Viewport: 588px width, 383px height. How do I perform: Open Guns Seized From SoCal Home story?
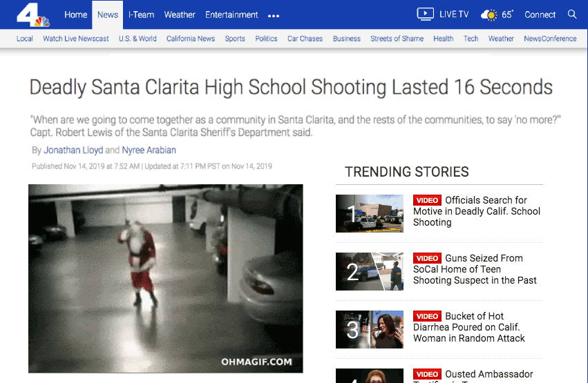click(475, 269)
